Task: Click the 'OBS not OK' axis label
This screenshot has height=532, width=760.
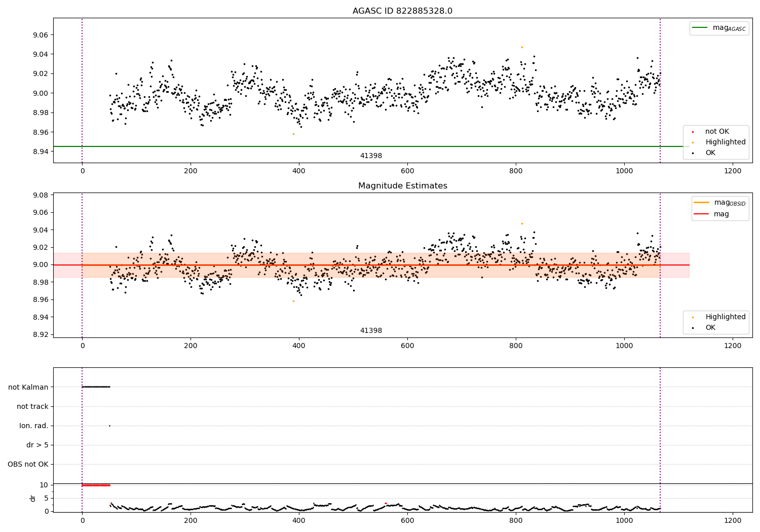Action: 28,465
